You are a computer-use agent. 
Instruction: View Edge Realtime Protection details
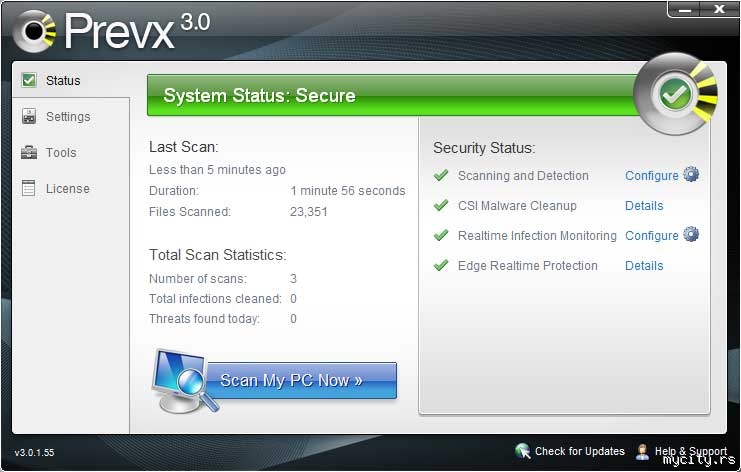pos(644,266)
